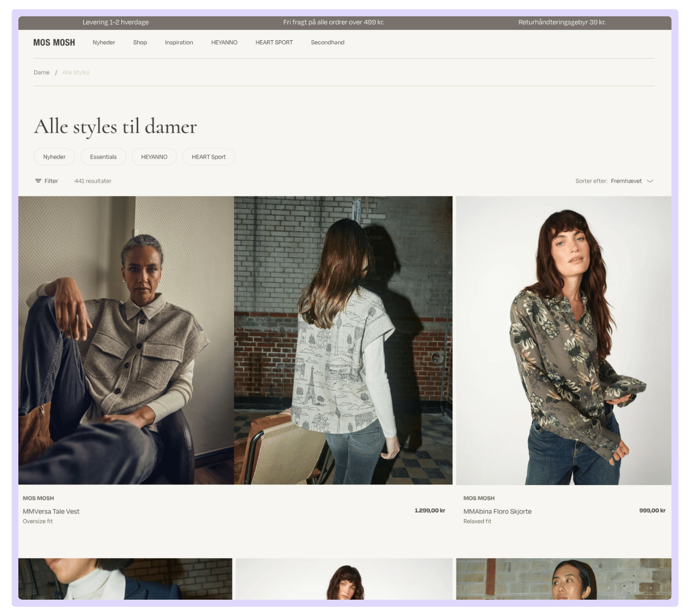Select the Nyheder category pill
The height and width of the screenshot is (616, 690).
pos(55,157)
